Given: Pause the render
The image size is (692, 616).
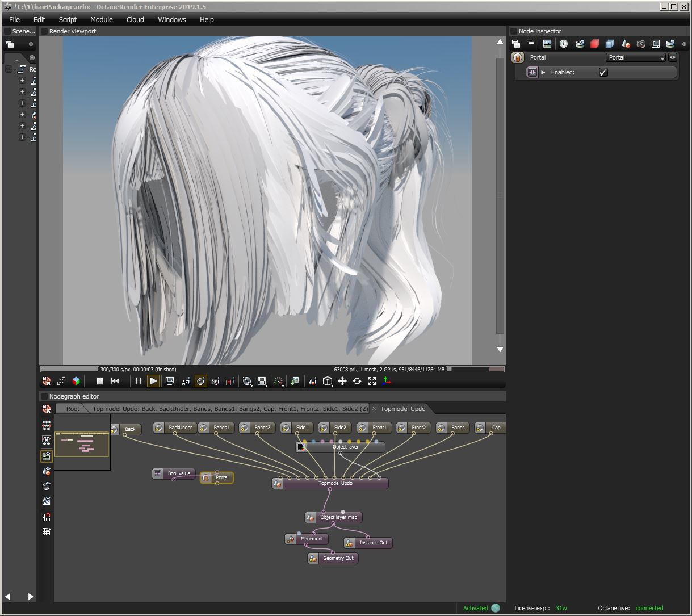Looking at the screenshot, I should (138, 382).
